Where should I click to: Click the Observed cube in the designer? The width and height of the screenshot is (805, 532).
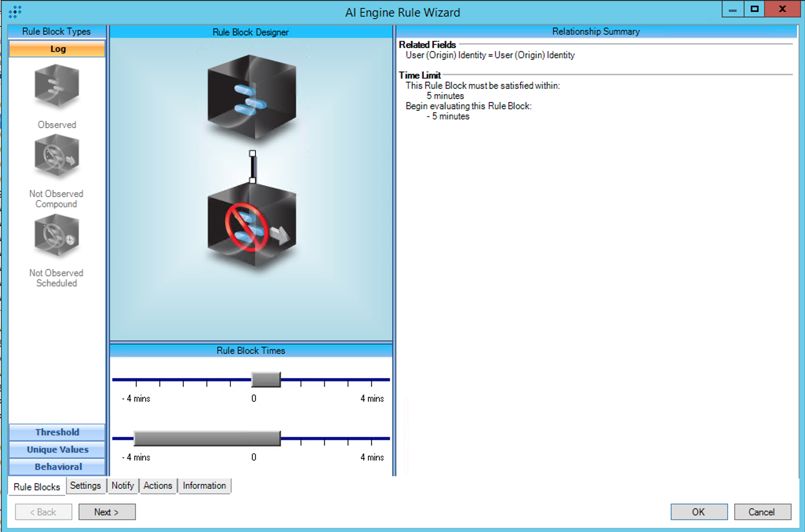pyautogui.click(x=251, y=97)
